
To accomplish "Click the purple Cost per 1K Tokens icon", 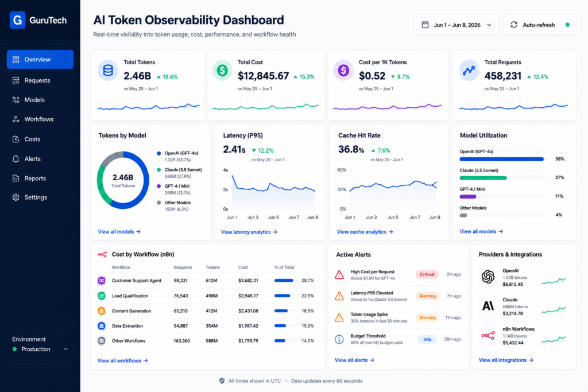I will click(x=343, y=70).
